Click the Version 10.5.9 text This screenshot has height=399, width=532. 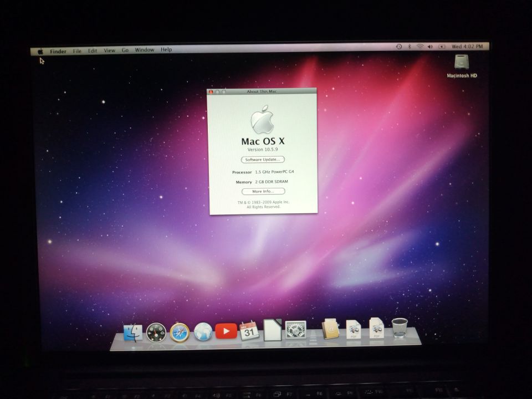(263, 149)
